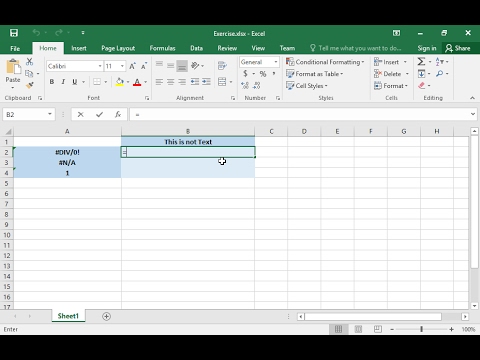The image size is (480, 360).
Task: Open Conditional Formatting menu
Action: click(x=325, y=62)
